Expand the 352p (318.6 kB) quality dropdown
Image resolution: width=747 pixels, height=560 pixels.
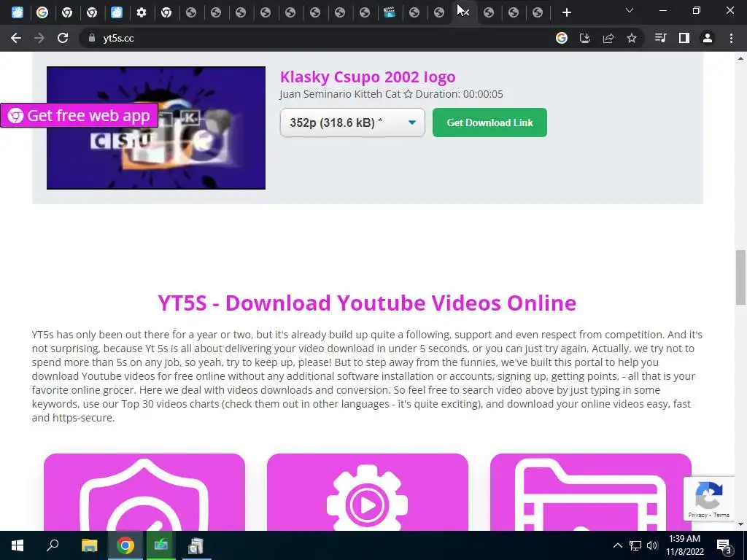(352, 122)
